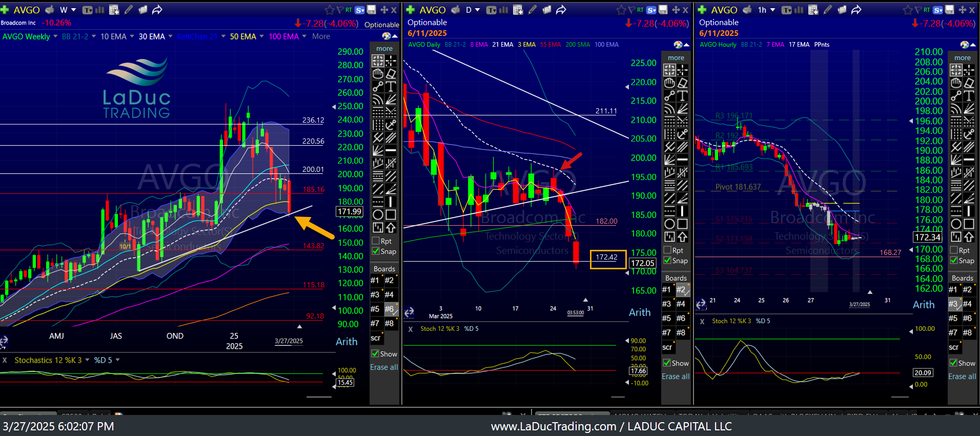Click the favorite star icon on weekly chart

(330, 10)
